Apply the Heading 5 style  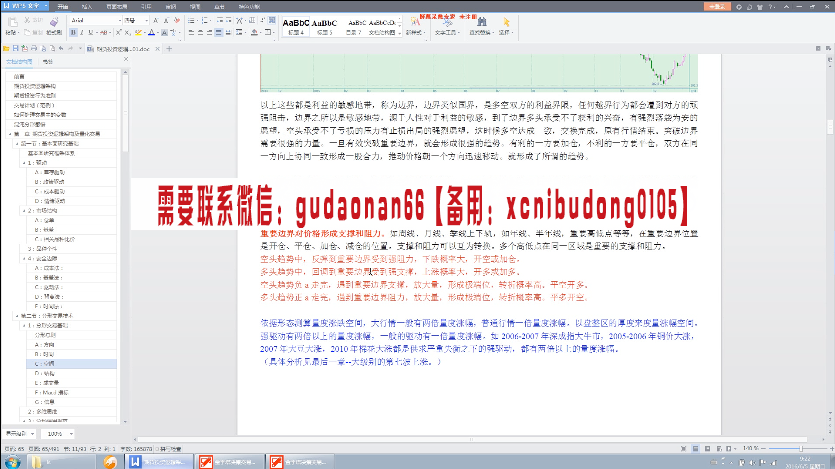pos(324,27)
